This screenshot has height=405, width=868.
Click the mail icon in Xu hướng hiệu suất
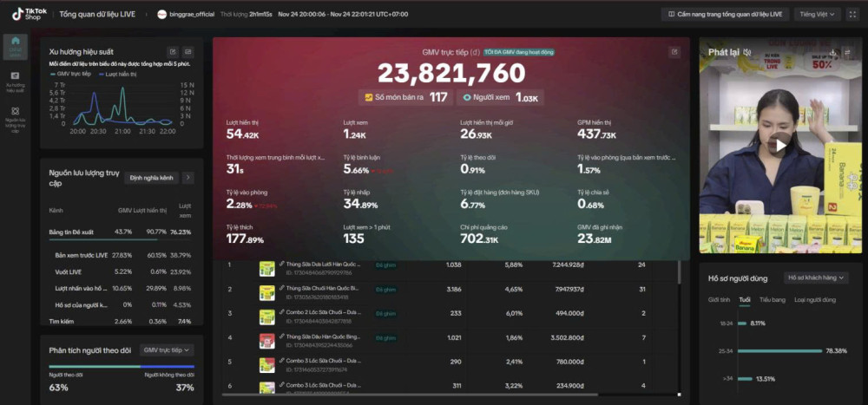188,52
